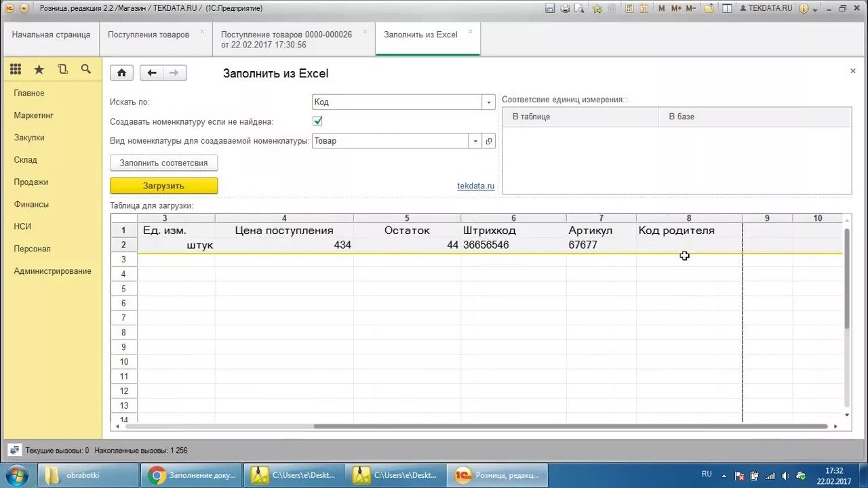Open History icon in left panel
The height and width of the screenshot is (488, 868).
(x=63, y=69)
